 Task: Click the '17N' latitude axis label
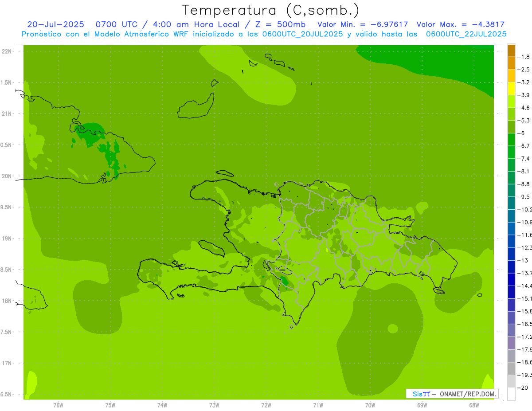7,363
